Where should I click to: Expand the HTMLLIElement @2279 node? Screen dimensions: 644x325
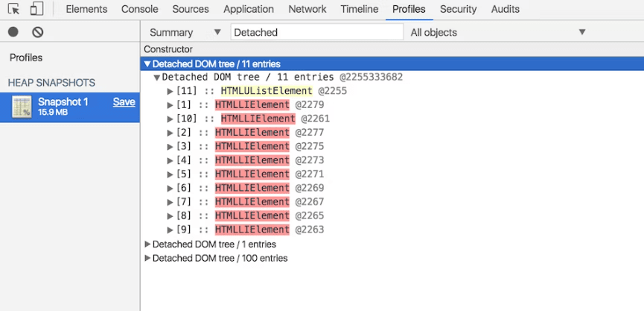tap(170, 105)
